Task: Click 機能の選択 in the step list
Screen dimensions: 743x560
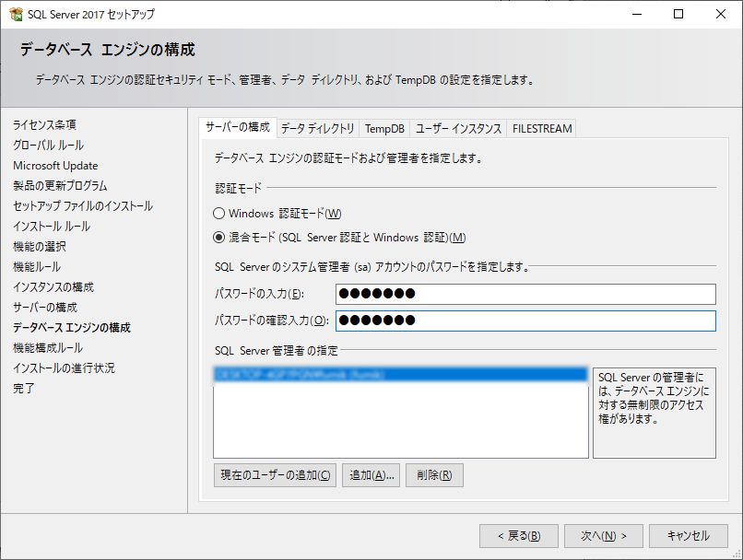Action: 40,247
